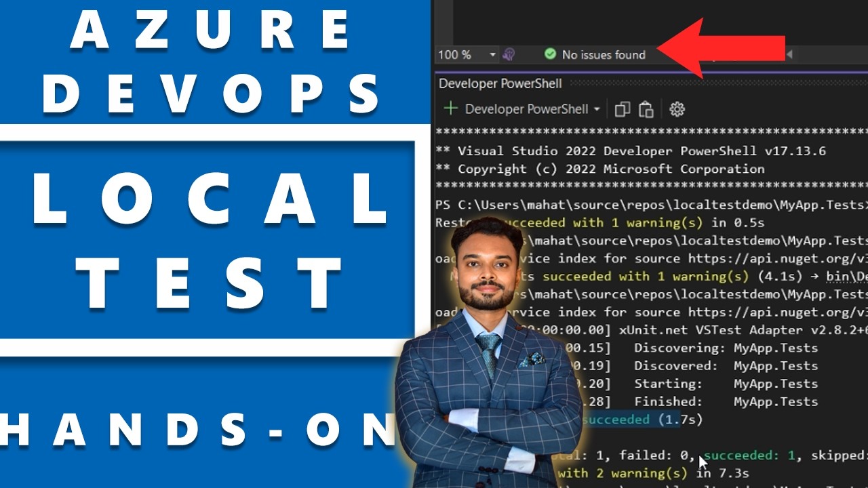Click the Developer PowerShell new-terminal button label

527,109
